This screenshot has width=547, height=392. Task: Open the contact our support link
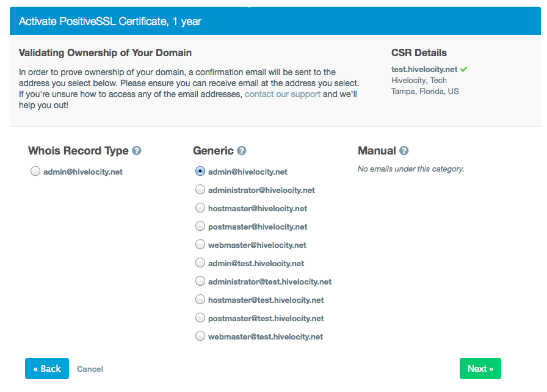(283, 94)
